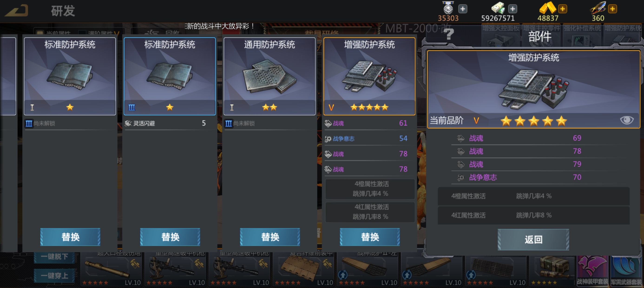The image size is (644, 288).
Task: Switch to the 增强火控面板 tab
Action: click(501, 35)
